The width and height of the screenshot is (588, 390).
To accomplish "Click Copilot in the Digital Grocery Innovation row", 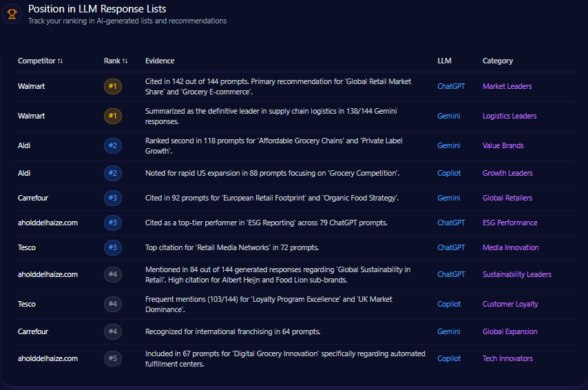I will coord(449,358).
